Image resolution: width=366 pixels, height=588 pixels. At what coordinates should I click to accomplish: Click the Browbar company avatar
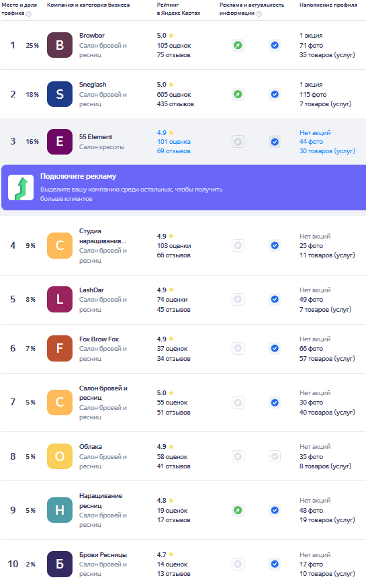coord(60,45)
